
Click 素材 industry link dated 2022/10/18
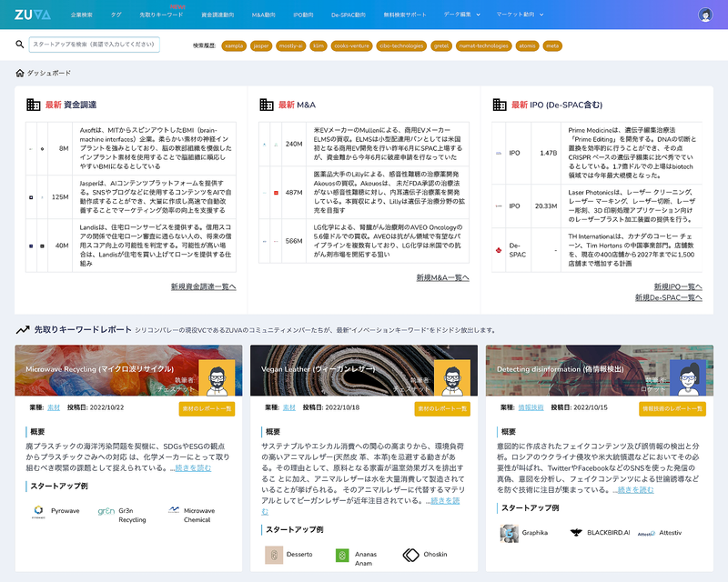pyautogui.click(x=289, y=407)
